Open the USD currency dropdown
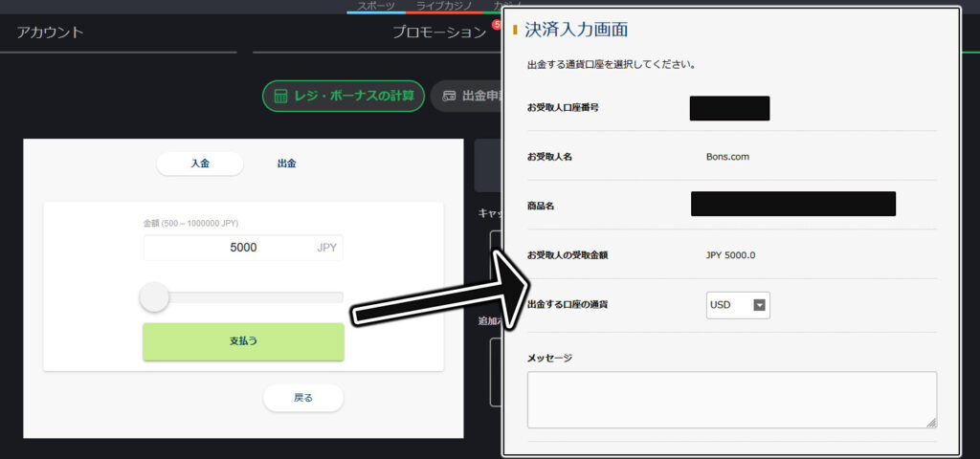This screenshot has width=980, height=459. click(x=738, y=305)
